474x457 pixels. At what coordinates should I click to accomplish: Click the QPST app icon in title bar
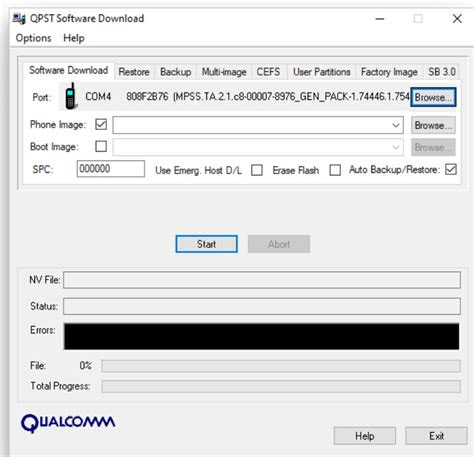pyautogui.click(x=19, y=18)
